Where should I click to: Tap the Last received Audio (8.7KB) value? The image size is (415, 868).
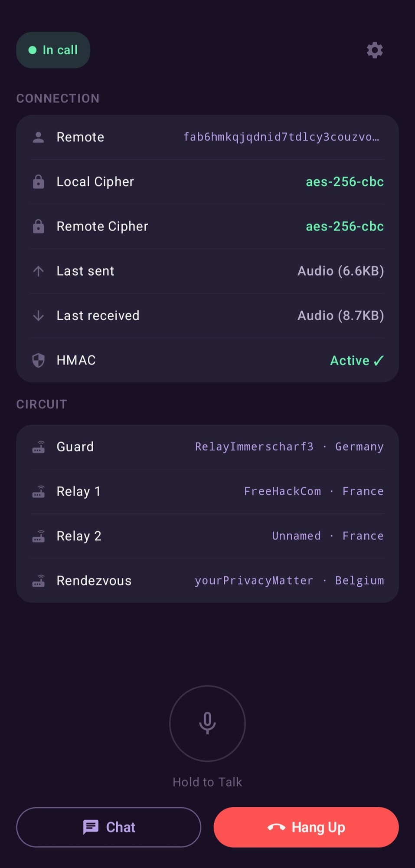[x=340, y=316]
